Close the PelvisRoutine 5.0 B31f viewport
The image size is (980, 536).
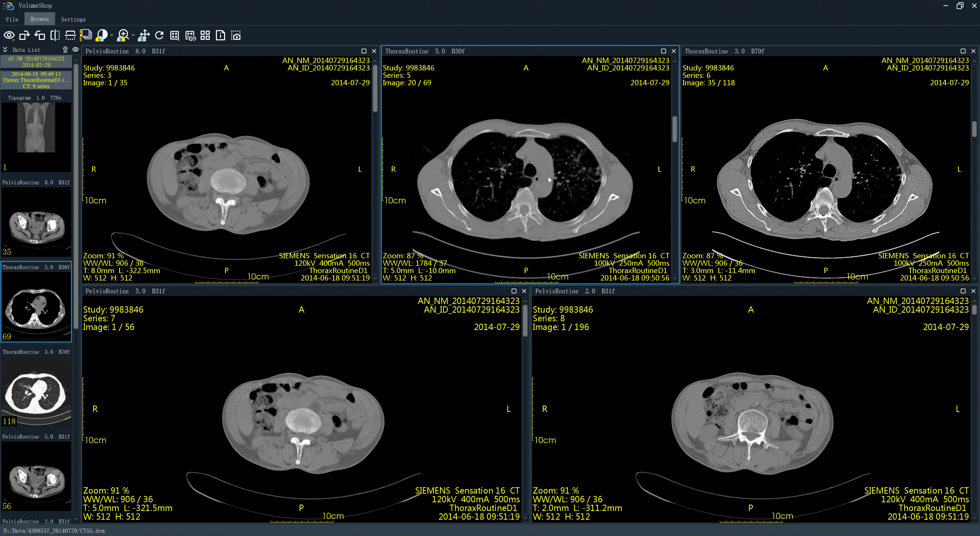524,291
